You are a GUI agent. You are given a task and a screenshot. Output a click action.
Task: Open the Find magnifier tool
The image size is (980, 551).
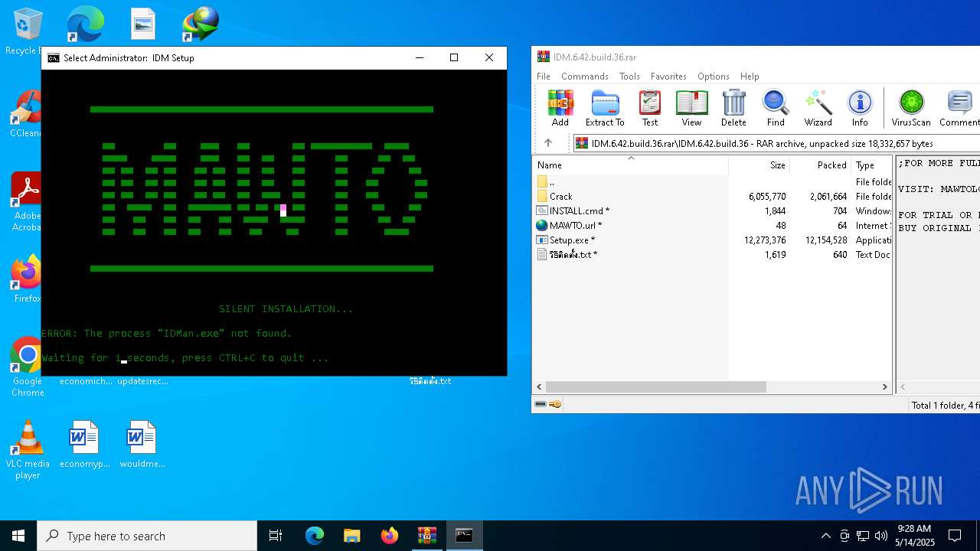[776, 108]
